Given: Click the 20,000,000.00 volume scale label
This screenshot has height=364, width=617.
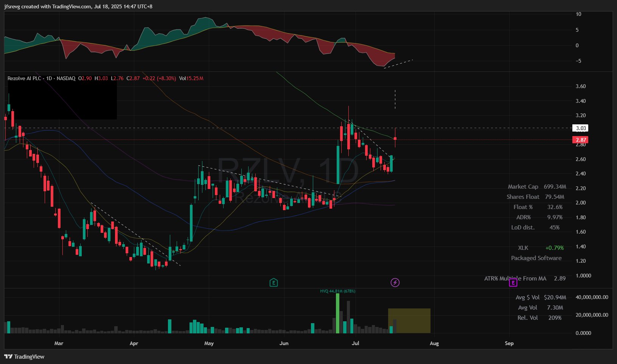Looking at the screenshot, I should 592,315.
